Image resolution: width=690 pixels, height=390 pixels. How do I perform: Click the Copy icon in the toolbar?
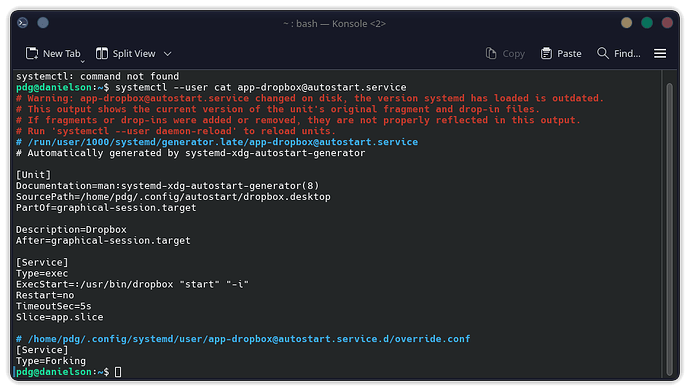click(491, 54)
